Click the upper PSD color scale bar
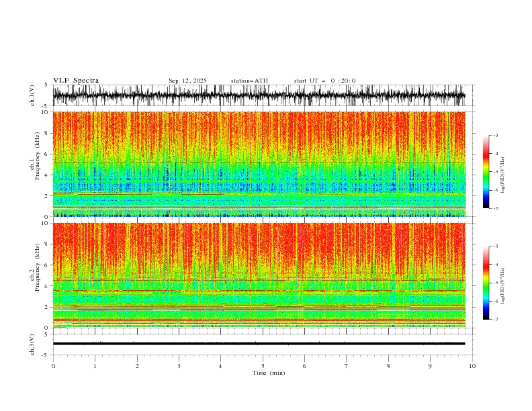 pyautogui.click(x=486, y=172)
